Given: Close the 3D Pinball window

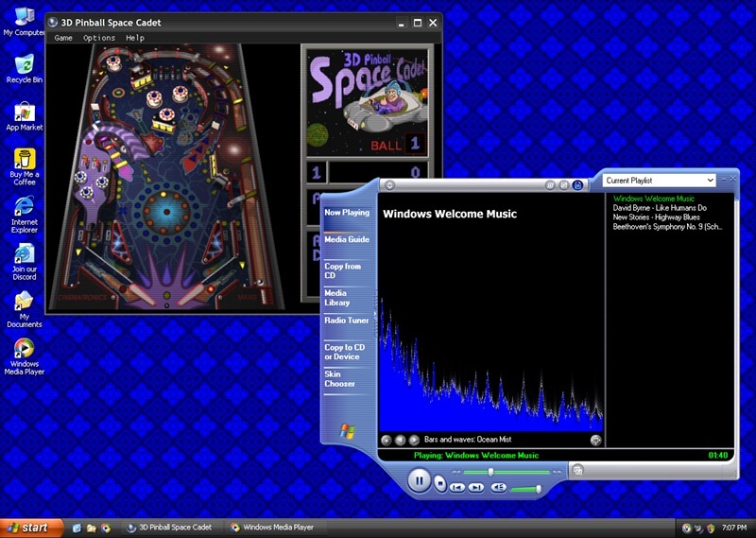Looking at the screenshot, I should coord(433,23).
